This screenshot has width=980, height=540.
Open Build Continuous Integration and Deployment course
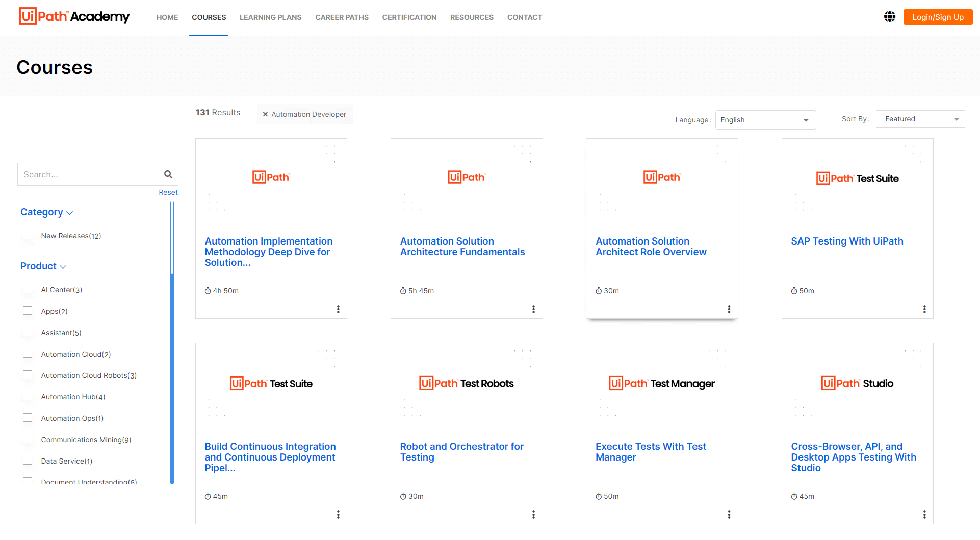point(270,457)
